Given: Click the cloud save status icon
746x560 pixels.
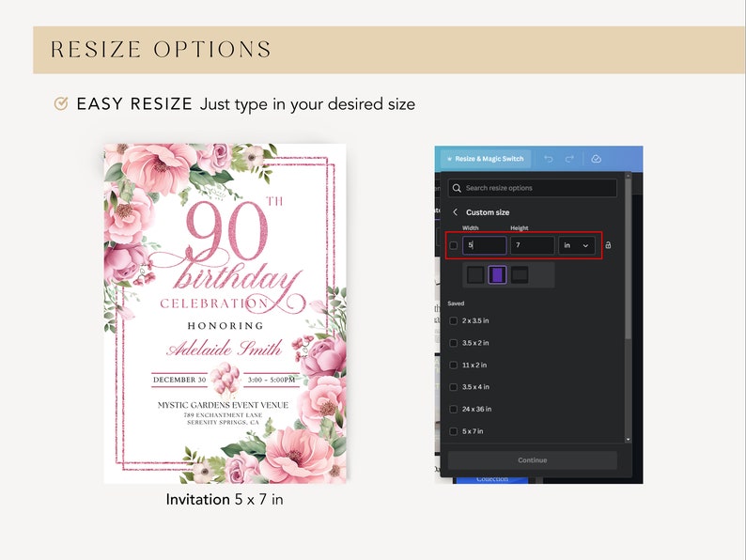Looking at the screenshot, I should point(596,159).
